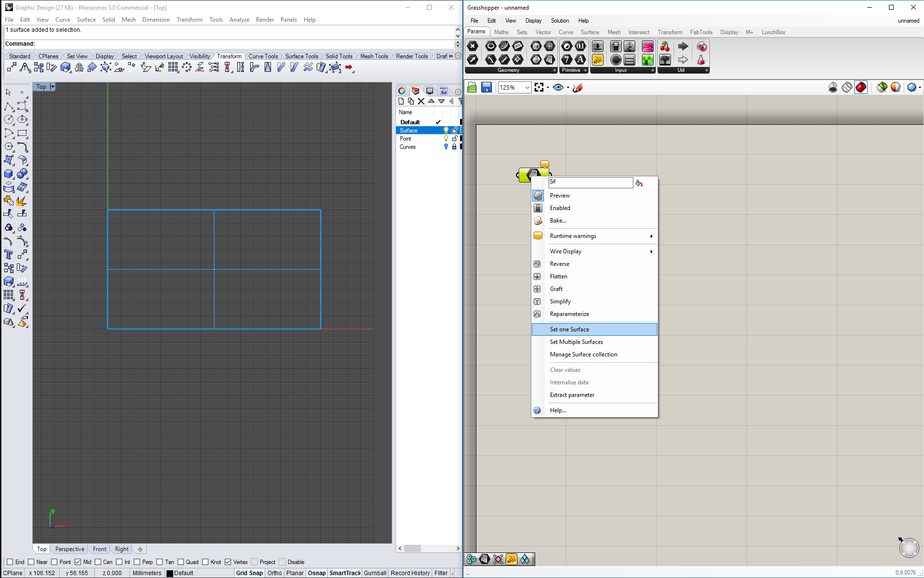
Task: Expand the Geometry panel plus button
Action: (x=554, y=70)
